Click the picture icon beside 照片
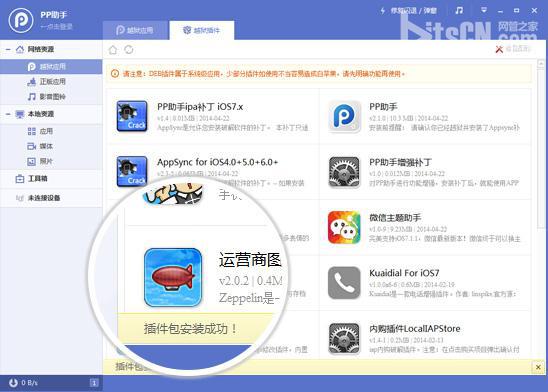This screenshot has height=392, width=548. 31,161
